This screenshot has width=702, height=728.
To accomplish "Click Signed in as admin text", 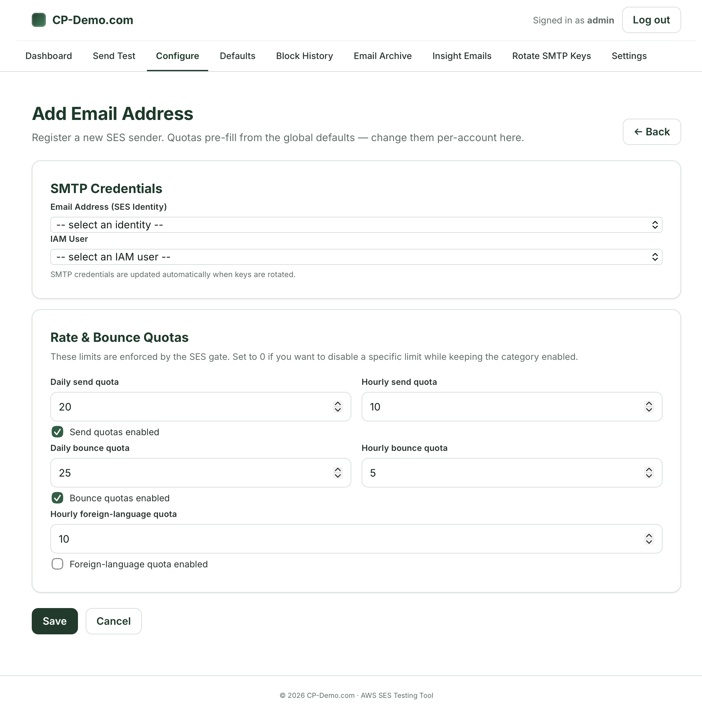I will [x=573, y=20].
